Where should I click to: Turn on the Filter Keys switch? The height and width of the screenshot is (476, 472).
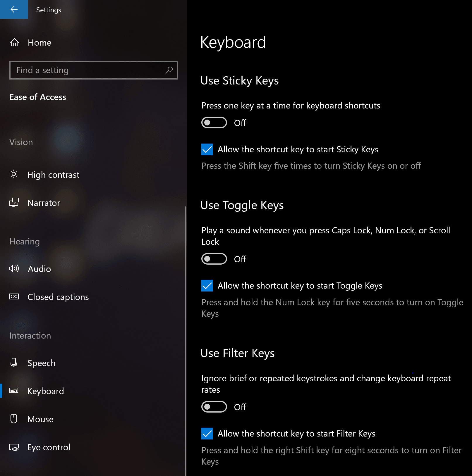pyautogui.click(x=214, y=407)
